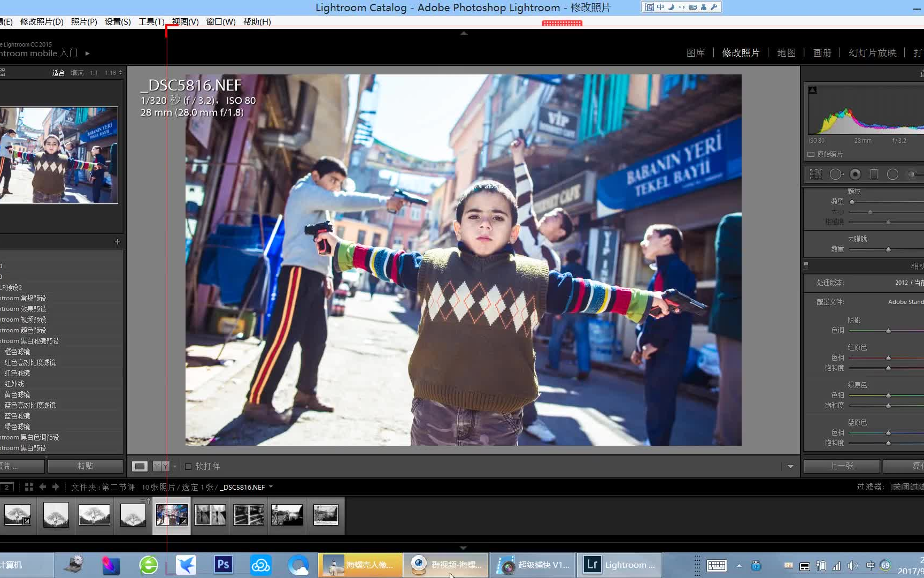Image resolution: width=924 pixels, height=578 pixels.
Task: Click the plus icon to add preset
Action: 118,242
